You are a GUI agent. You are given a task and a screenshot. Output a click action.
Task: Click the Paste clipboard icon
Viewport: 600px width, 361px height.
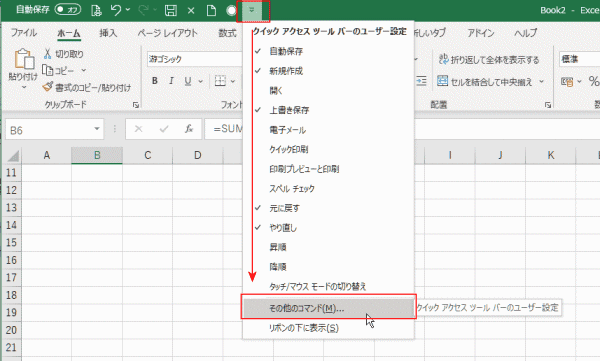point(23,59)
